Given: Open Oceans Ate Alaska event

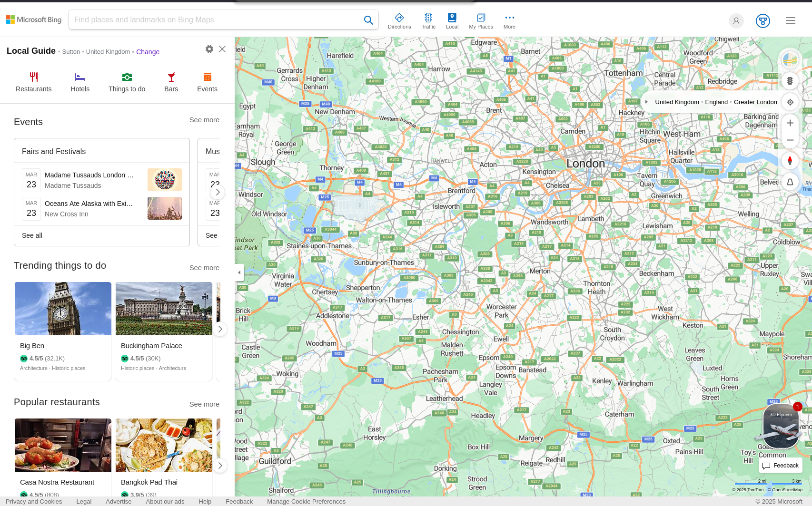Looking at the screenshot, I should click(x=89, y=204).
